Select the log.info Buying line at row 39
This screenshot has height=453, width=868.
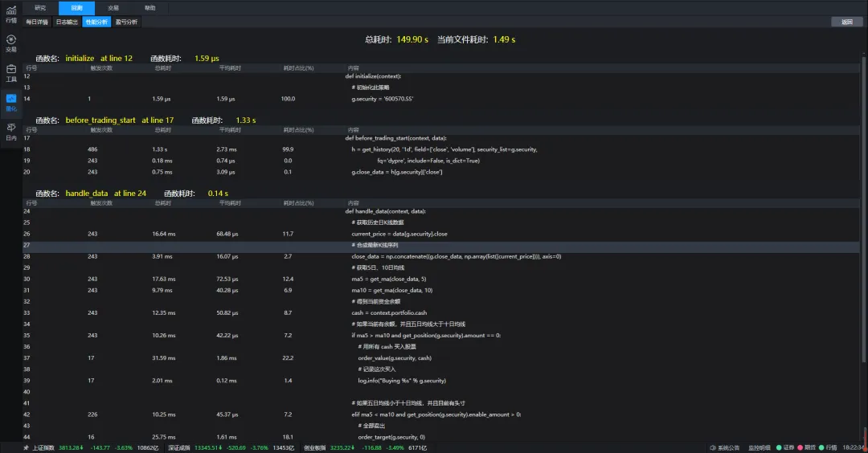click(402, 381)
